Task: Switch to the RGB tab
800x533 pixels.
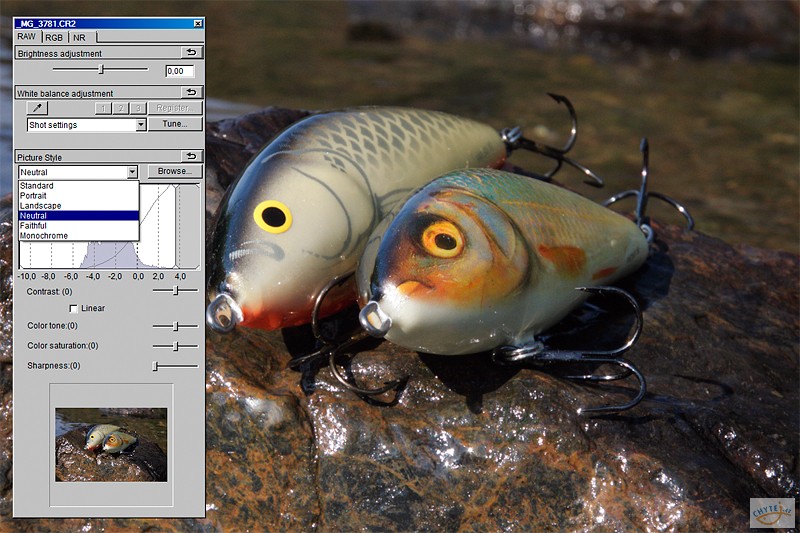Action: tap(54, 38)
